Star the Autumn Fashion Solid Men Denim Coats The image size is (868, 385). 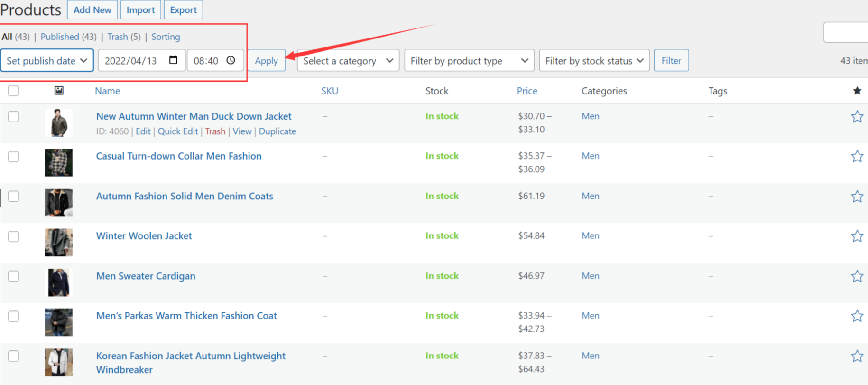coord(857,197)
